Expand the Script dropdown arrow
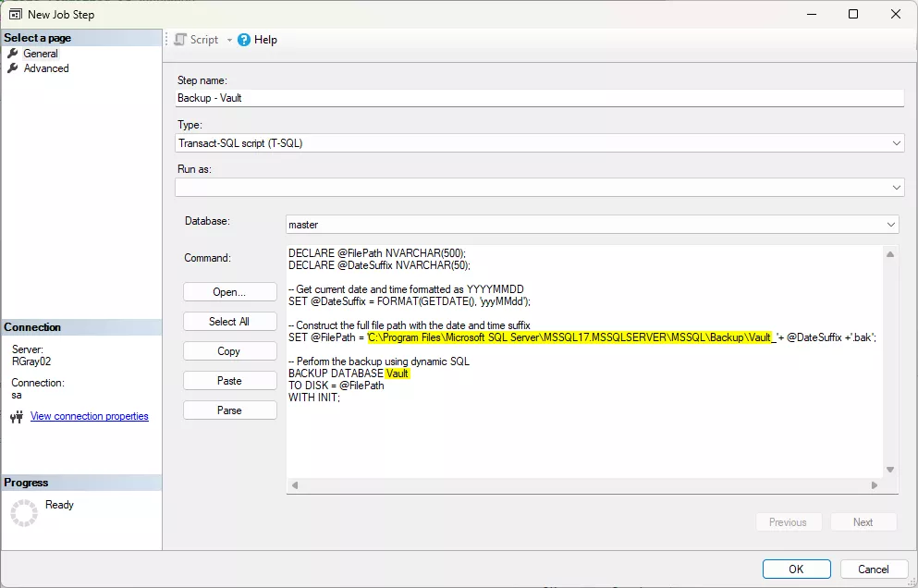 (229, 40)
